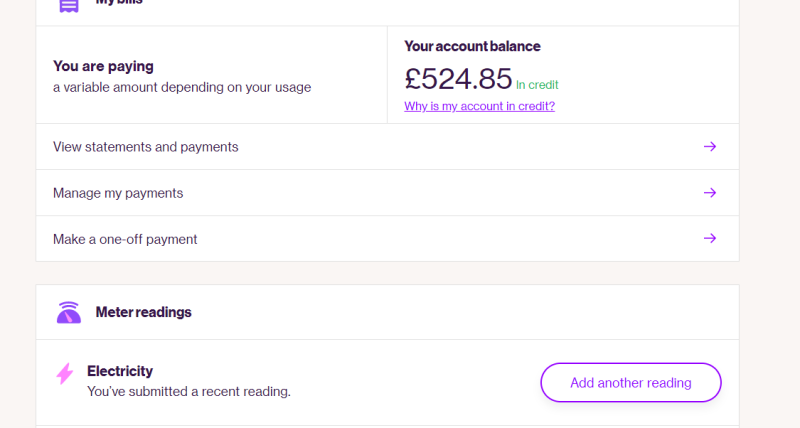Open Manage my payments
This screenshot has height=428, width=800.
point(387,192)
